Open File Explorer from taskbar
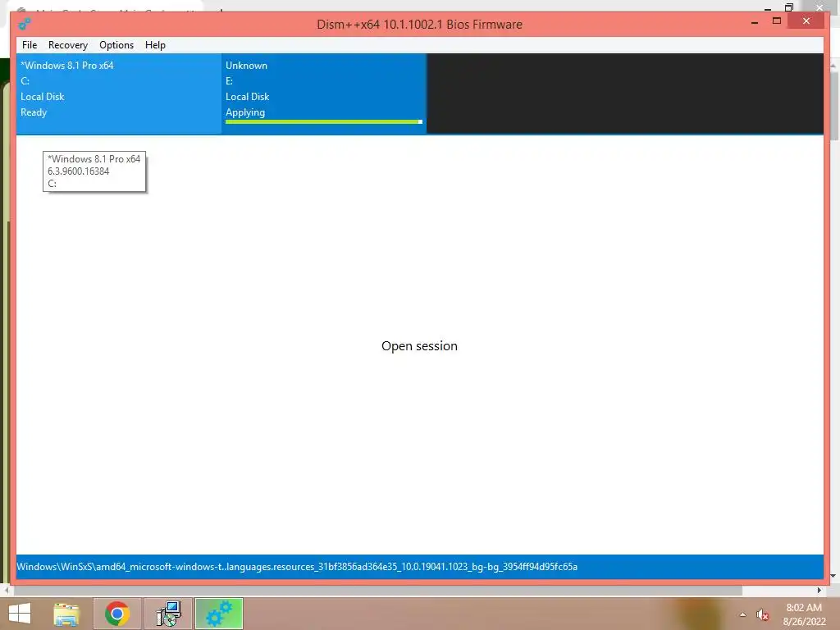840x630 pixels. tap(67, 614)
